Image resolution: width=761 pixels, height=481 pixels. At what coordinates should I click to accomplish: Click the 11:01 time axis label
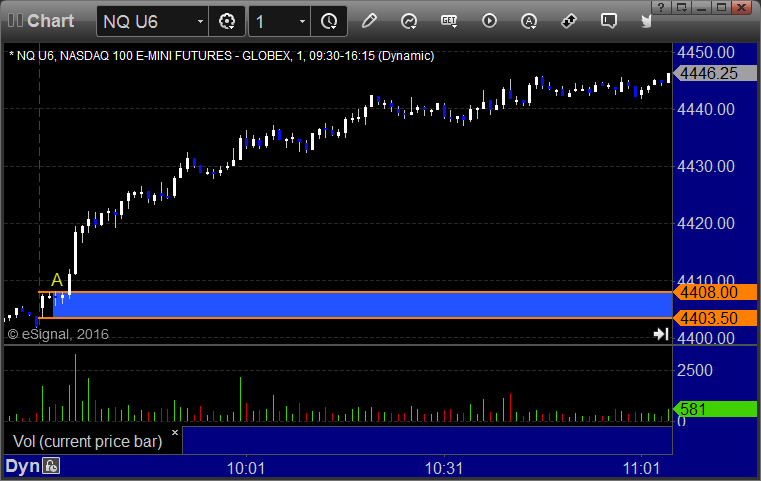642,468
